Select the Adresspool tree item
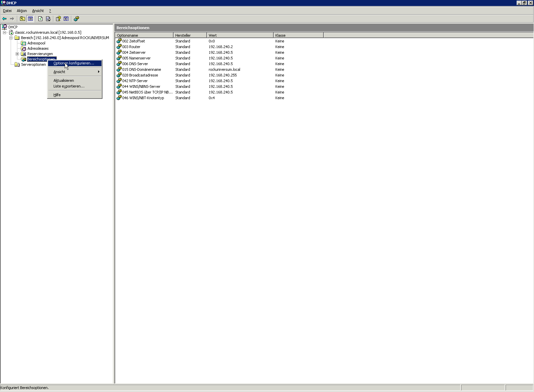 coord(36,43)
